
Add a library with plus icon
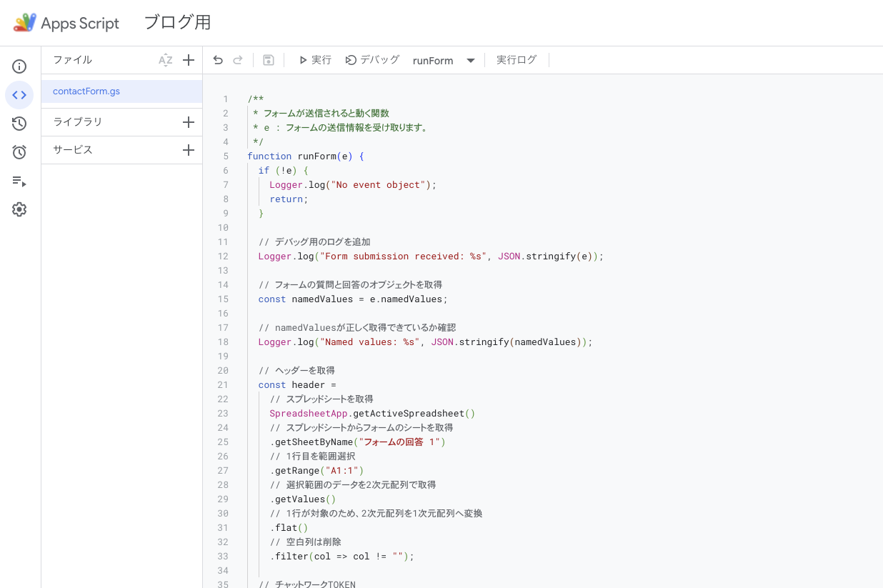(x=189, y=122)
